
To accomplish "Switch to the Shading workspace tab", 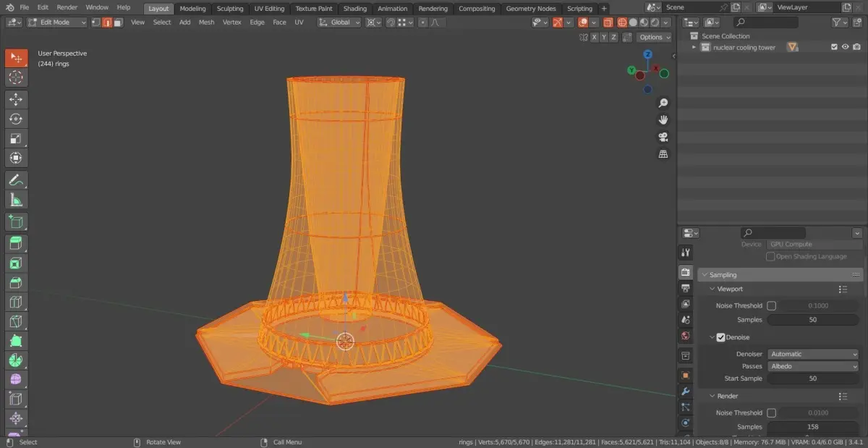I will 354,8.
